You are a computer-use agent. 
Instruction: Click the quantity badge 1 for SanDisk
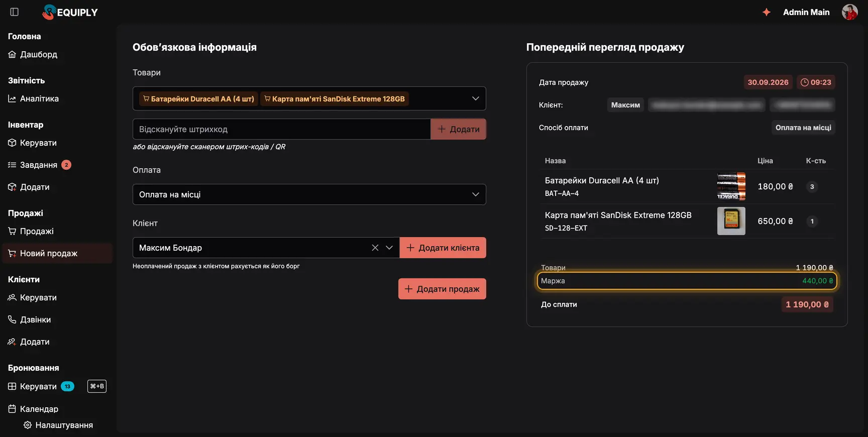[812, 222]
